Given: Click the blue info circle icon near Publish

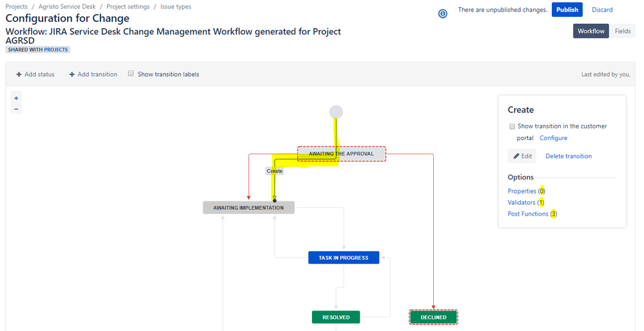Looking at the screenshot, I should [443, 14].
